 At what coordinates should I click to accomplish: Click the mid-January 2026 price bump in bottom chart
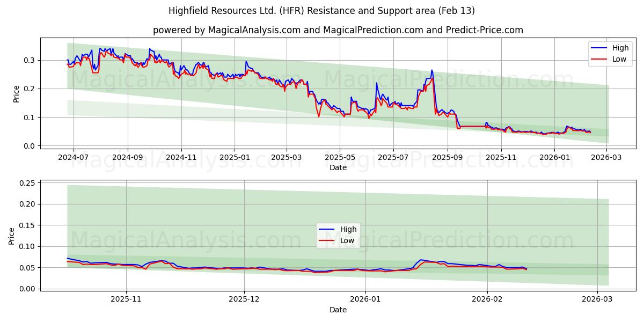point(421,260)
